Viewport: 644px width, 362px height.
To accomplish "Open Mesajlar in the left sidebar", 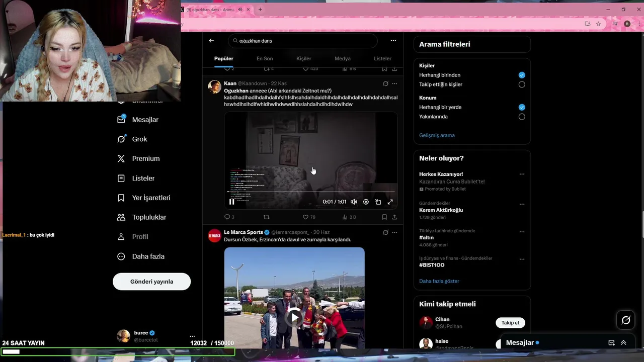I will (138, 120).
